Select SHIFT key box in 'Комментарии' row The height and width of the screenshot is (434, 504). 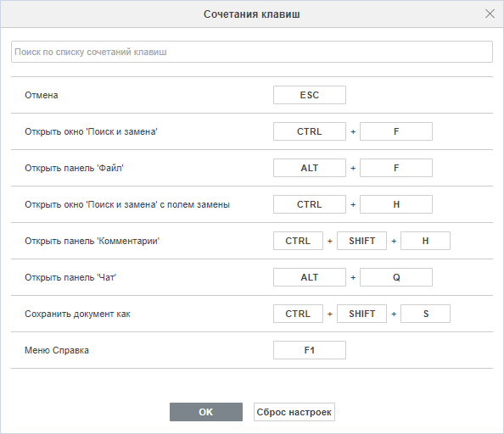[361, 241]
